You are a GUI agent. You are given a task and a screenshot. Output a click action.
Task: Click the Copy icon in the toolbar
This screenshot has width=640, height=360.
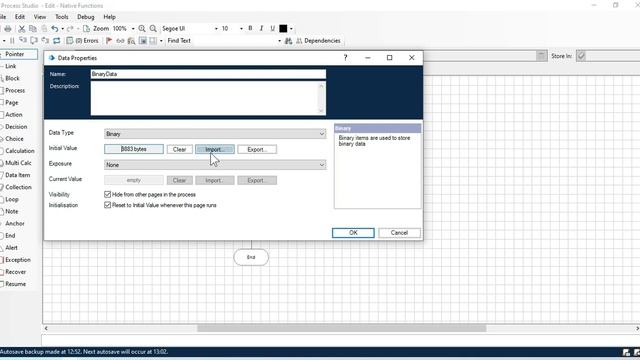click(33, 29)
